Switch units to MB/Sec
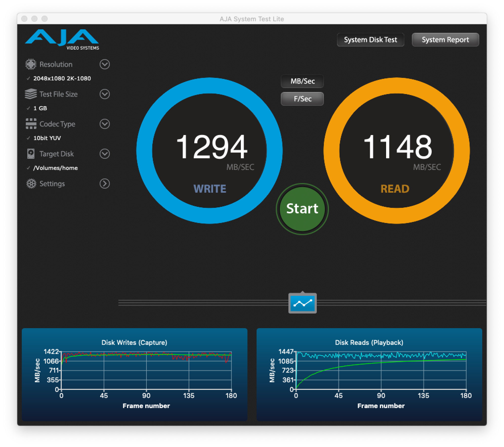Image resolution: width=504 pixels, height=447 pixels. click(302, 81)
